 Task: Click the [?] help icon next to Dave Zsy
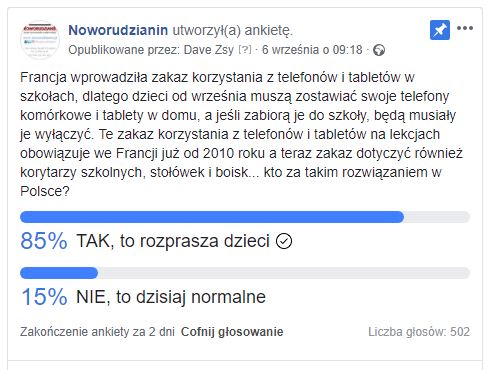coord(245,50)
